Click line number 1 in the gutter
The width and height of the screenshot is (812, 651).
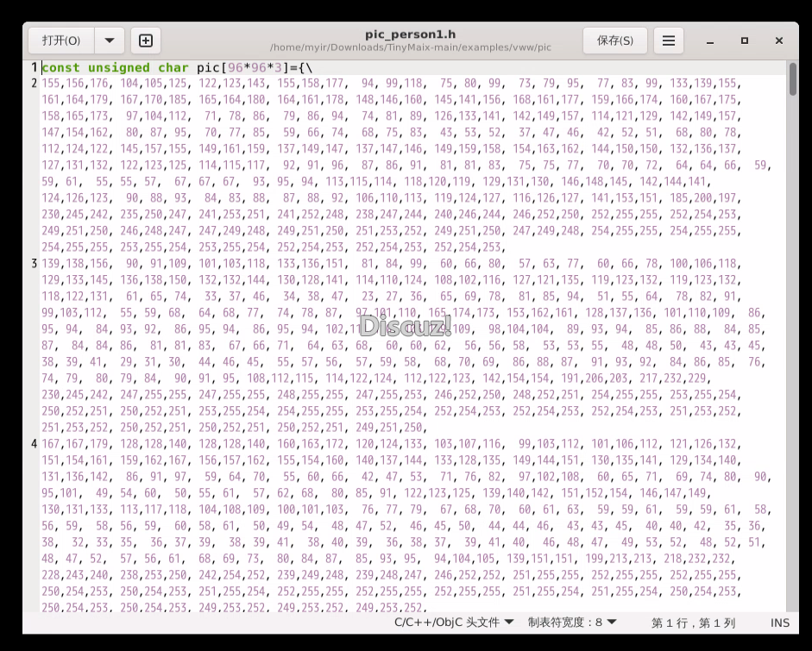[33, 66]
